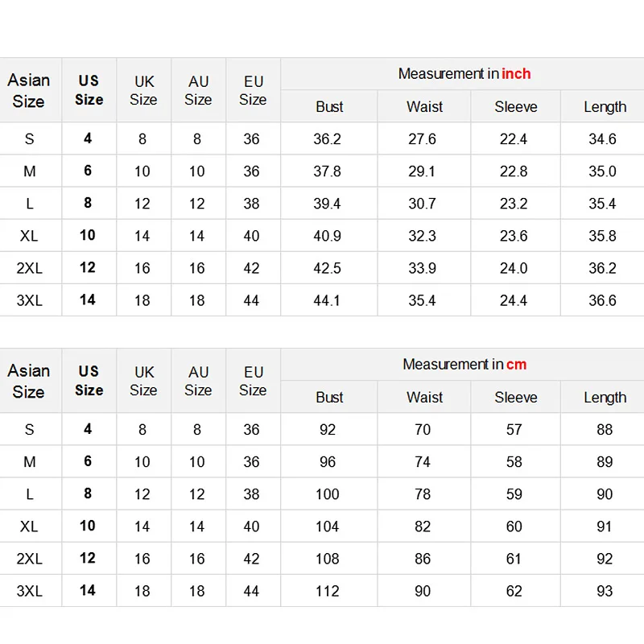Select the length value 35.8 in XL row
Viewport: 644px width, 644px height.
pos(602,236)
